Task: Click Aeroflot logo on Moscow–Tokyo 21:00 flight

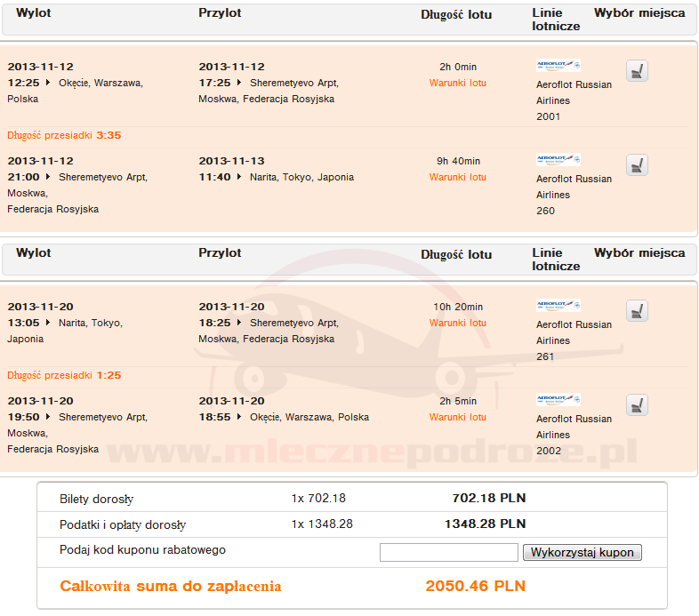Action: pyautogui.click(x=558, y=160)
